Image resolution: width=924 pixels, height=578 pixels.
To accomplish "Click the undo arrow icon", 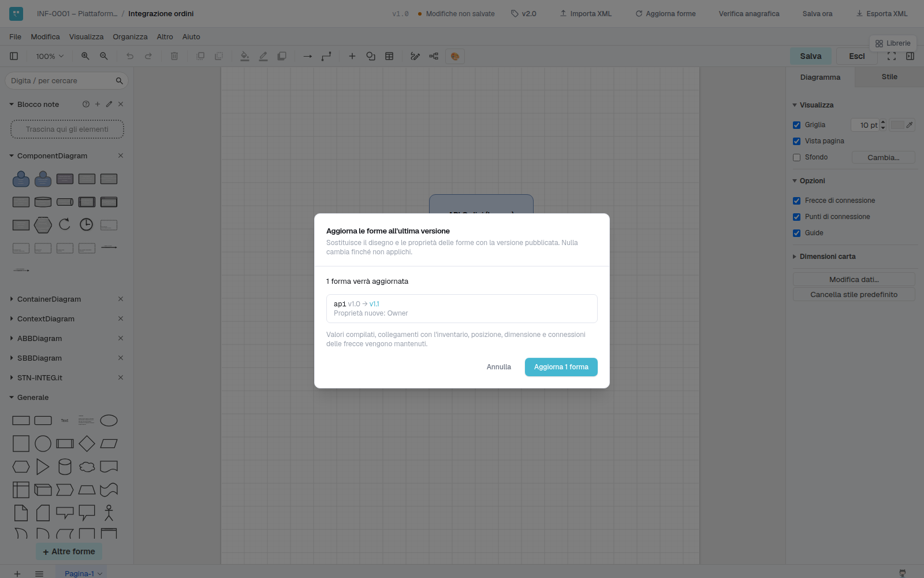I will tap(130, 56).
